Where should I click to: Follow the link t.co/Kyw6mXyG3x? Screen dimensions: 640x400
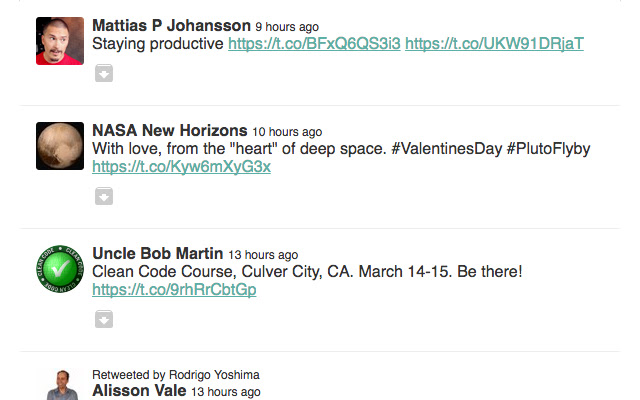click(181, 167)
